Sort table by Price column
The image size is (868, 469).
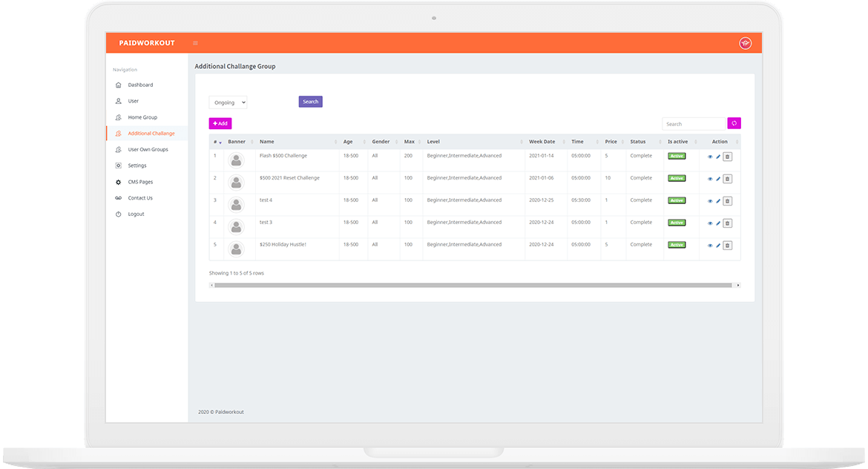click(x=614, y=142)
